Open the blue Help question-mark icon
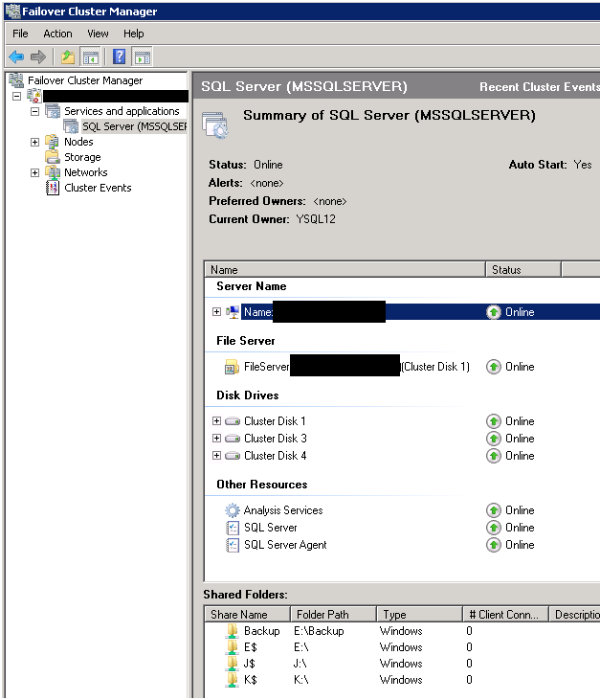Viewport: 600px width, 700px height. click(119, 57)
